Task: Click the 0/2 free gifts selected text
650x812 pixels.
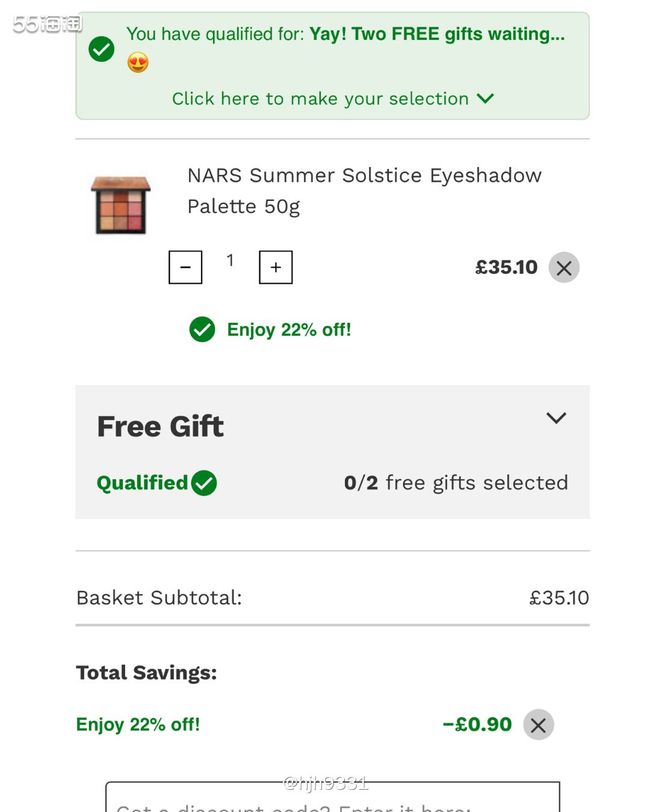Action: pos(456,483)
